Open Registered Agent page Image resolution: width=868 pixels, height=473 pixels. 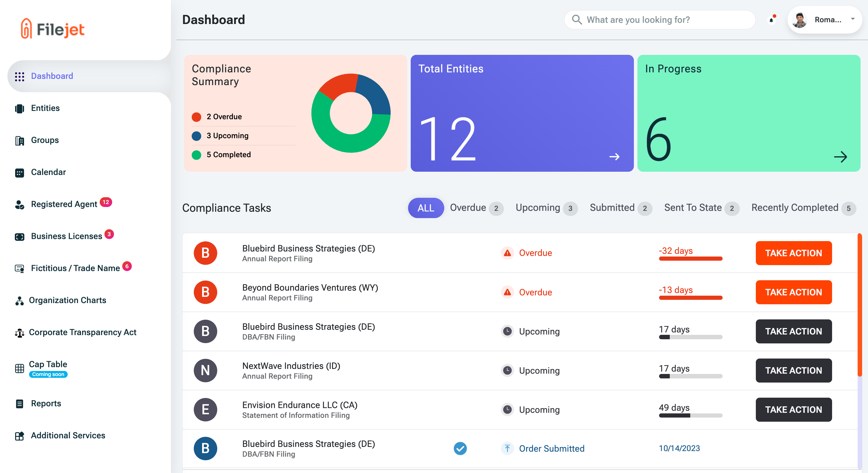click(x=64, y=204)
